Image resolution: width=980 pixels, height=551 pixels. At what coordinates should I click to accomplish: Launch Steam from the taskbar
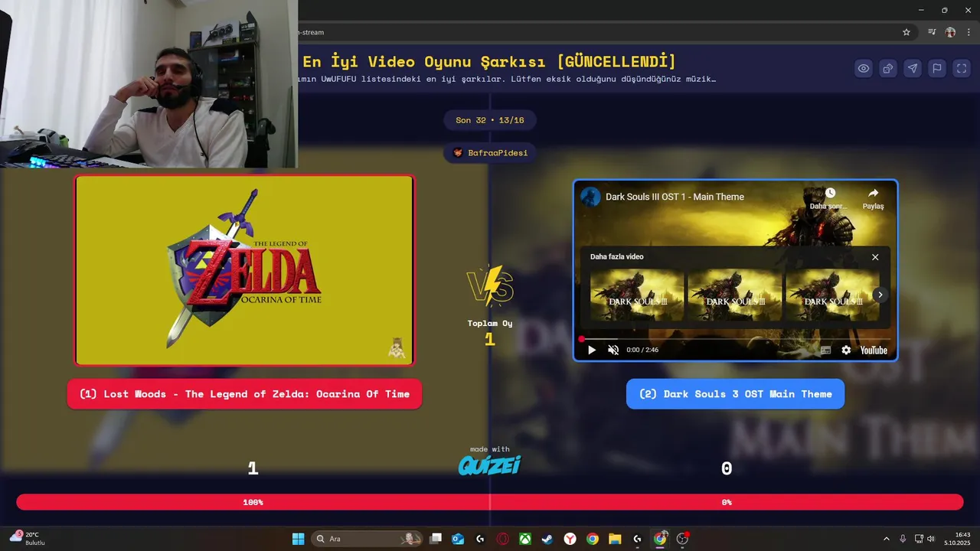(x=547, y=539)
